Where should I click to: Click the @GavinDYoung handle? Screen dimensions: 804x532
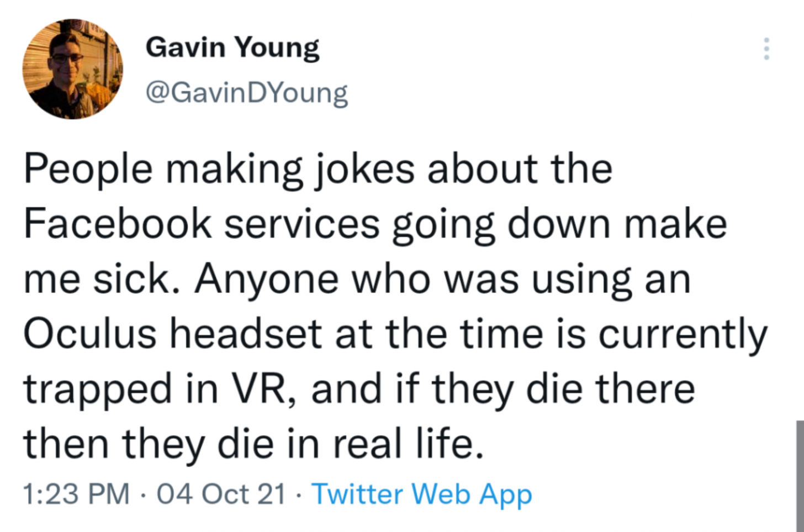(x=246, y=93)
